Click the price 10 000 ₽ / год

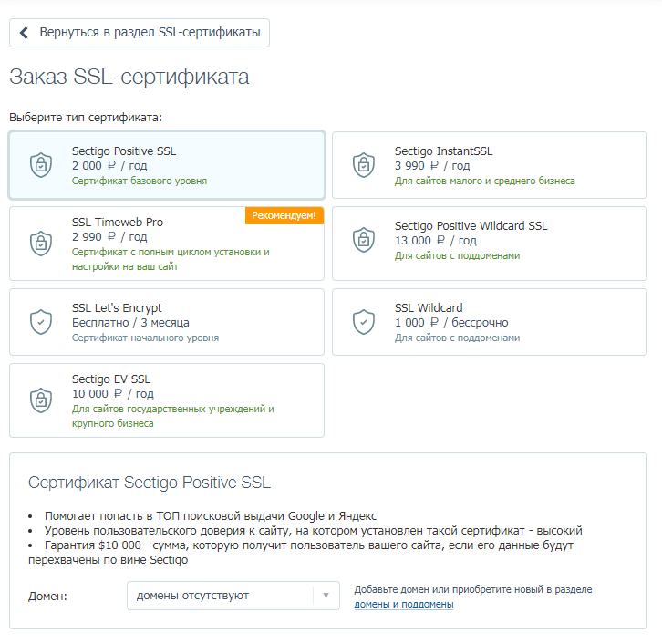click(x=113, y=394)
